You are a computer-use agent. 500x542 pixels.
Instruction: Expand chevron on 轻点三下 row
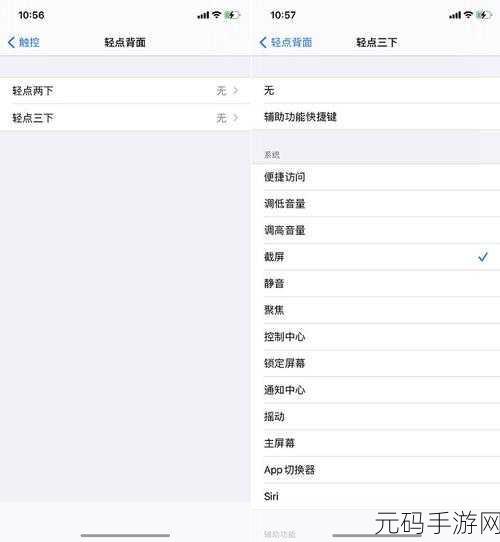[x=236, y=118]
